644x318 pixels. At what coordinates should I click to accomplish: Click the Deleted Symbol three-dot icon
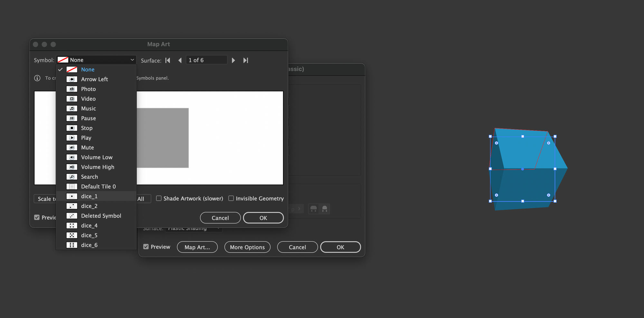click(72, 216)
